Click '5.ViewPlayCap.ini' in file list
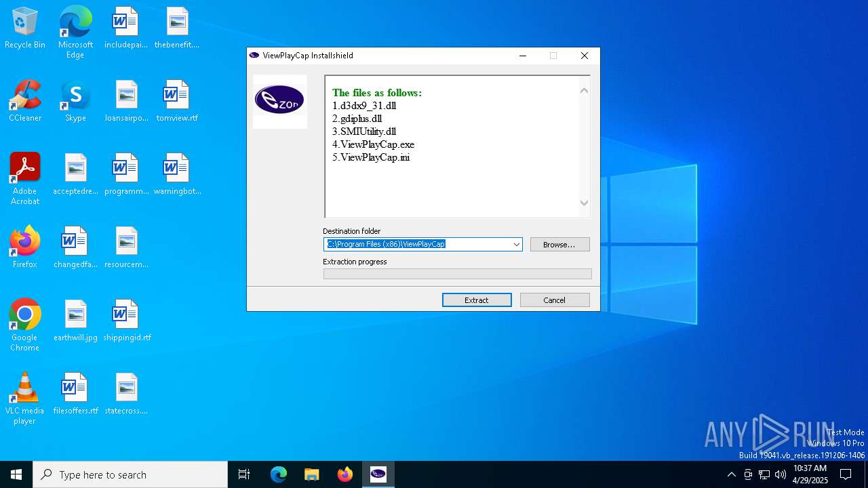 tap(371, 157)
